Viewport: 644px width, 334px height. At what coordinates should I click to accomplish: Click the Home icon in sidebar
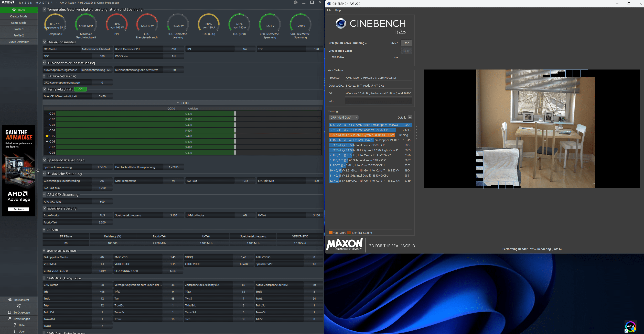pos(14,10)
